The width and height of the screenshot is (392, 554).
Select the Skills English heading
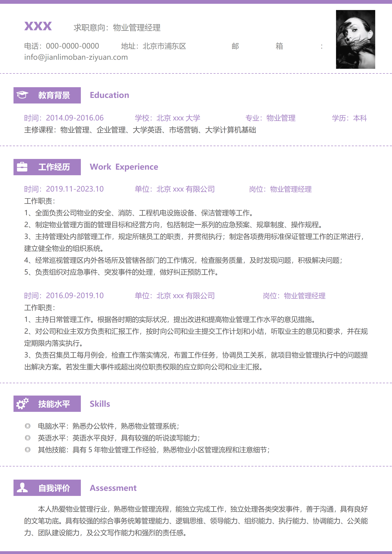[x=99, y=403]
